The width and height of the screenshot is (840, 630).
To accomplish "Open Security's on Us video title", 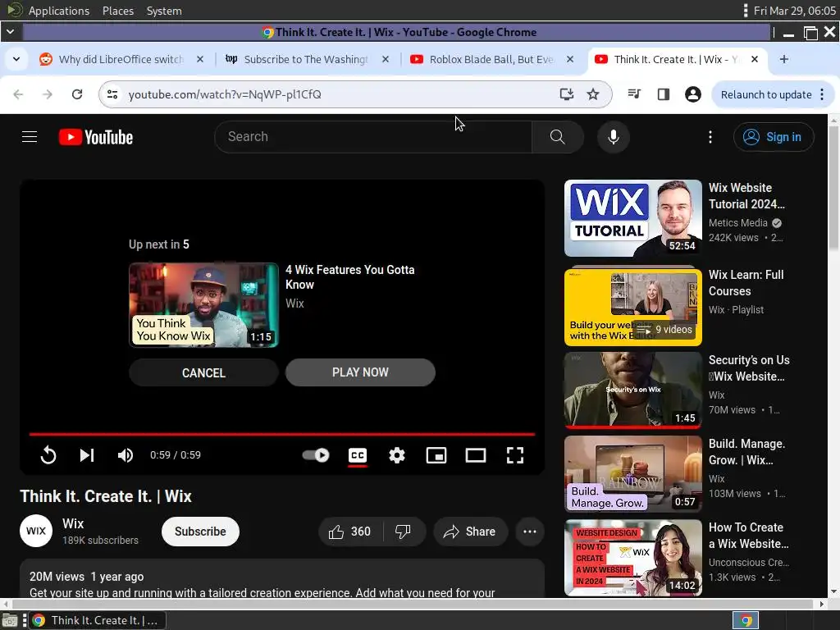I will (x=749, y=368).
